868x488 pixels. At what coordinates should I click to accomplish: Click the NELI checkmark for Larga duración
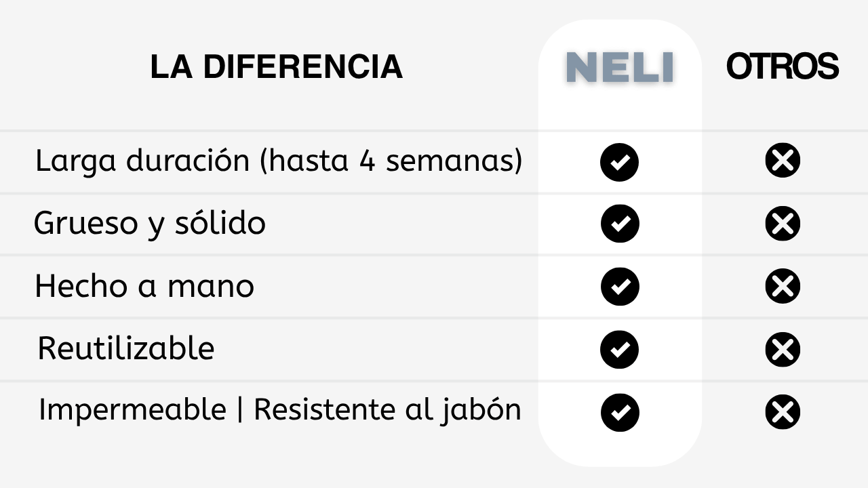click(619, 162)
